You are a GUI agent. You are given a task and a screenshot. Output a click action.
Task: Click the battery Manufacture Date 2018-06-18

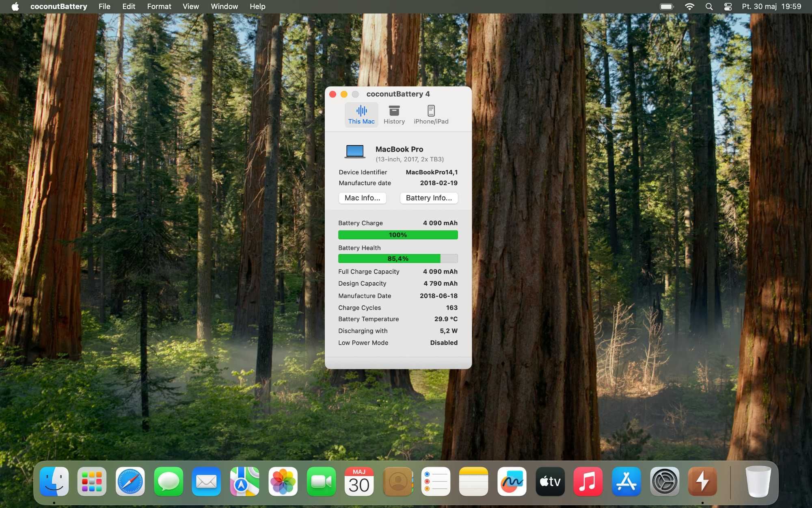[x=438, y=296]
